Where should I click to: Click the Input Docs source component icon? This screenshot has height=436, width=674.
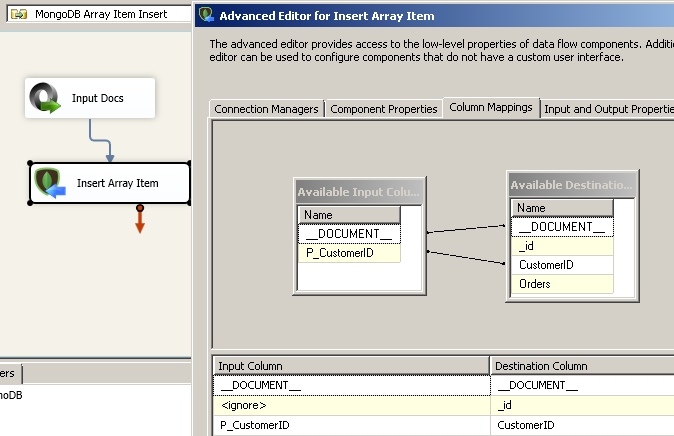coord(45,98)
